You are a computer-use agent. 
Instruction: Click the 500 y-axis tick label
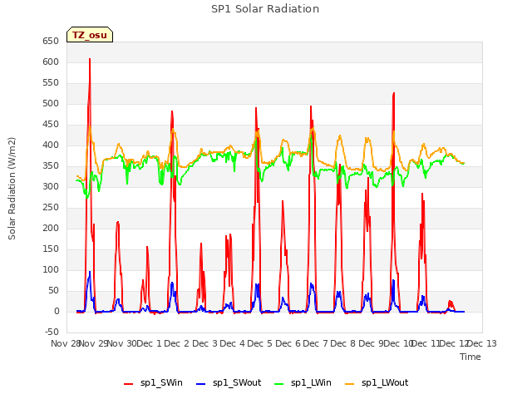coord(51,103)
